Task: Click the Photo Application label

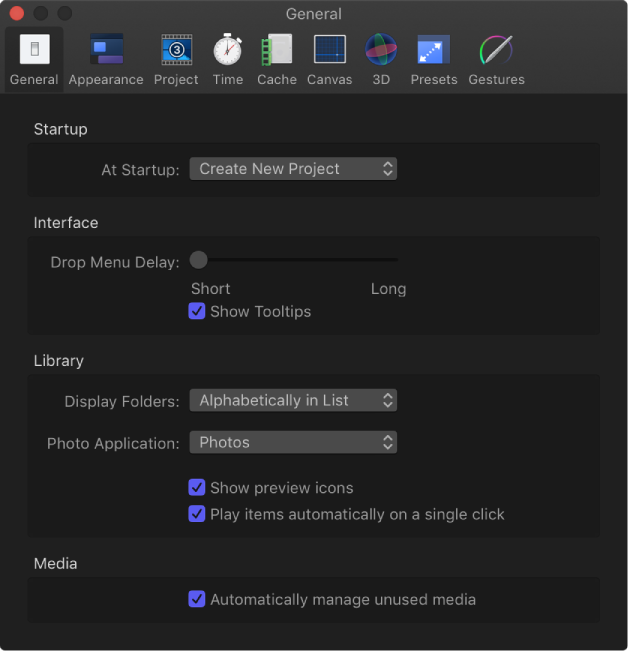Action: 113,444
